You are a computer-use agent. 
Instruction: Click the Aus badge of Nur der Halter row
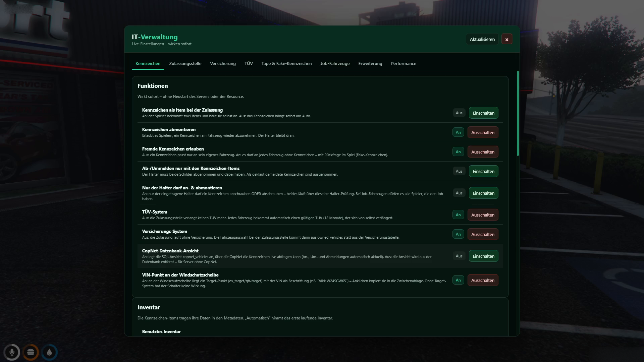(459, 193)
